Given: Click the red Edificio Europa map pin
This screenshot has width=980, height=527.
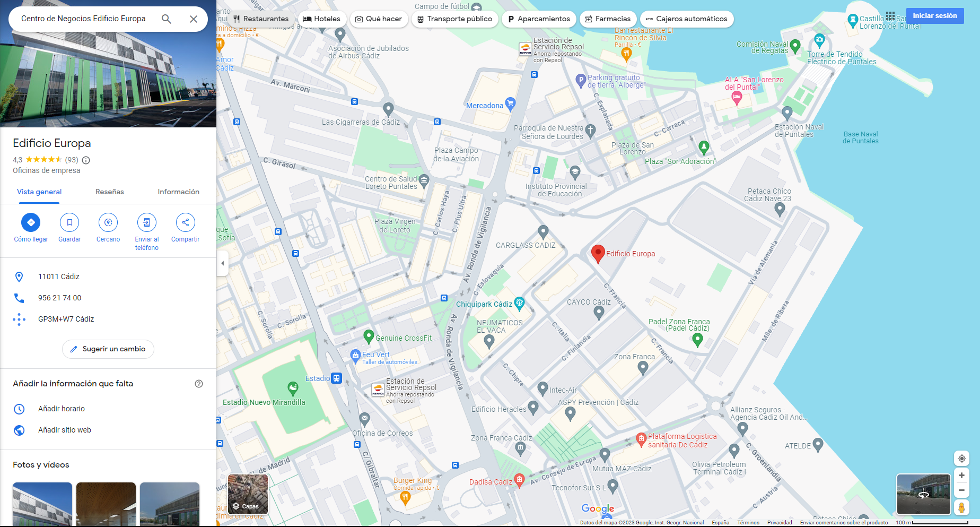Looking at the screenshot, I should click(x=598, y=254).
